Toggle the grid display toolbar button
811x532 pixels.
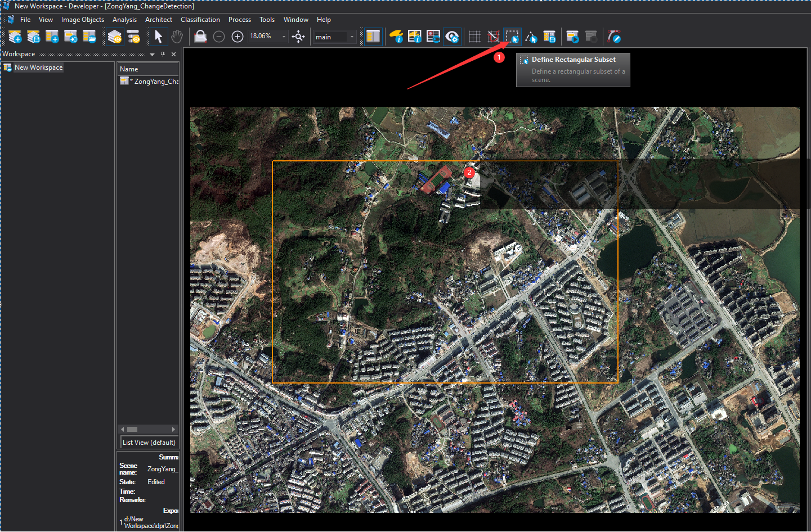pyautogui.click(x=474, y=37)
